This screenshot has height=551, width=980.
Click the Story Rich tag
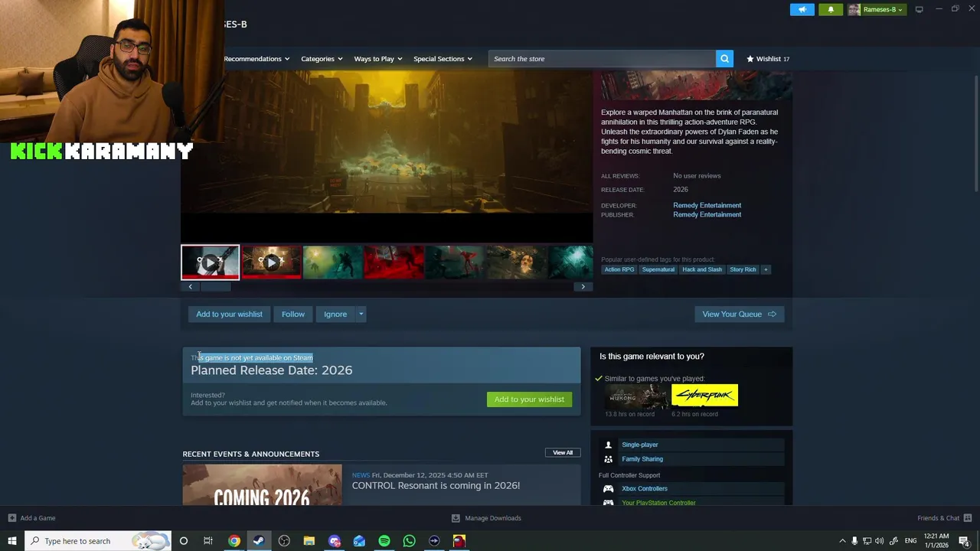(x=743, y=269)
